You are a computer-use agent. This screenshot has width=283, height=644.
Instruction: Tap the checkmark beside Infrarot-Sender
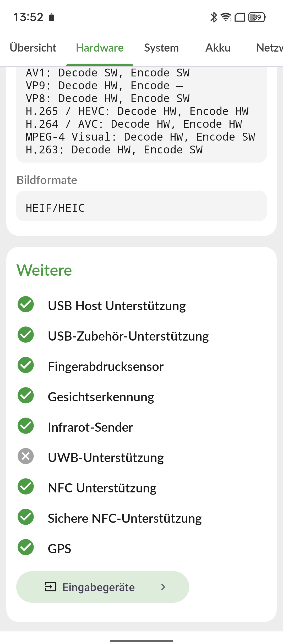coord(26,426)
